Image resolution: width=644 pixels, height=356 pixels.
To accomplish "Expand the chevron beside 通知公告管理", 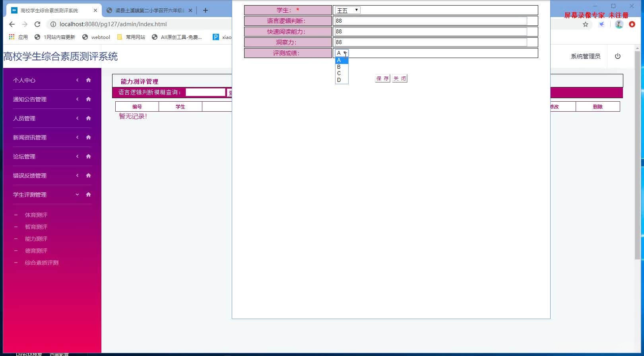I will (x=77, y=99).
